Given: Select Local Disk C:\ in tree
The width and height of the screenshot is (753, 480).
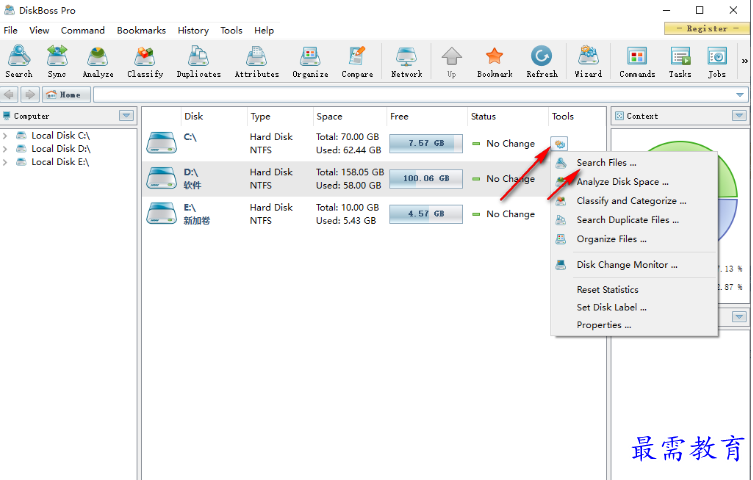Looking at the screenshot, I should click(x=61, y=136).
